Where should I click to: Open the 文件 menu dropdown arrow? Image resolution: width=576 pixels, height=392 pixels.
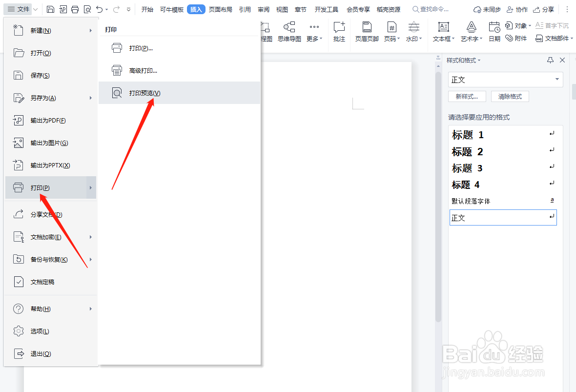pos(36,10)
